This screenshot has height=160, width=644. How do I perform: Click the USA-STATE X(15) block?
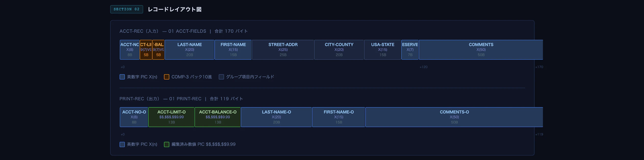[x=383, y=50]
